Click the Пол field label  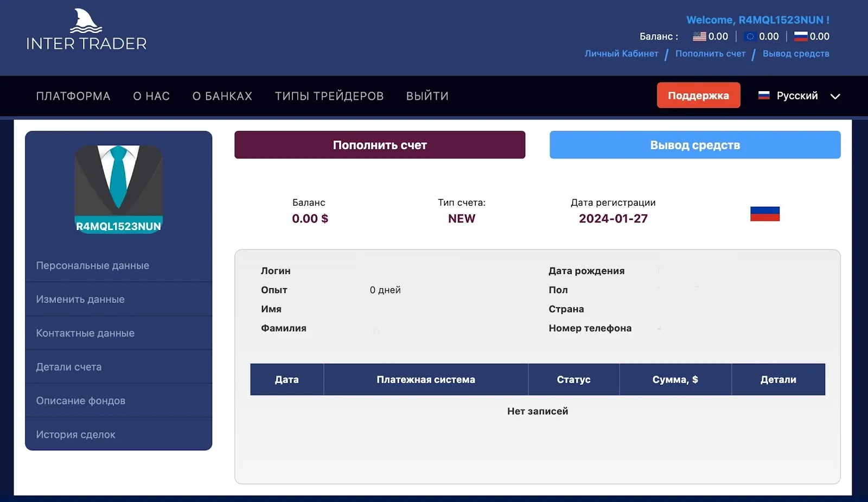coord(558,290)
